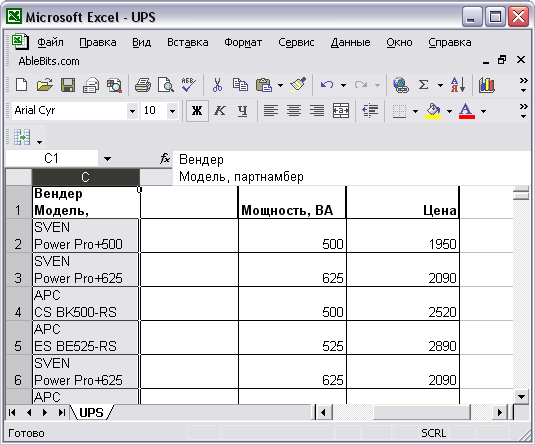Open the Данные menu
The width and height of the screenshot is (535, 445).
click(350, 42)
